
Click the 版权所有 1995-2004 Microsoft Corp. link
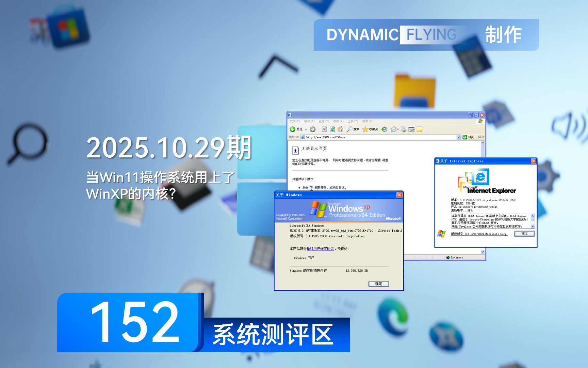coord(479,234)
